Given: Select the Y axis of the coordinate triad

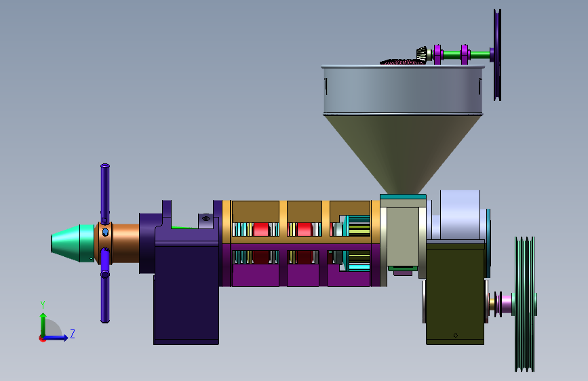Looking at the screenshot, I should [x=43, y=325].
